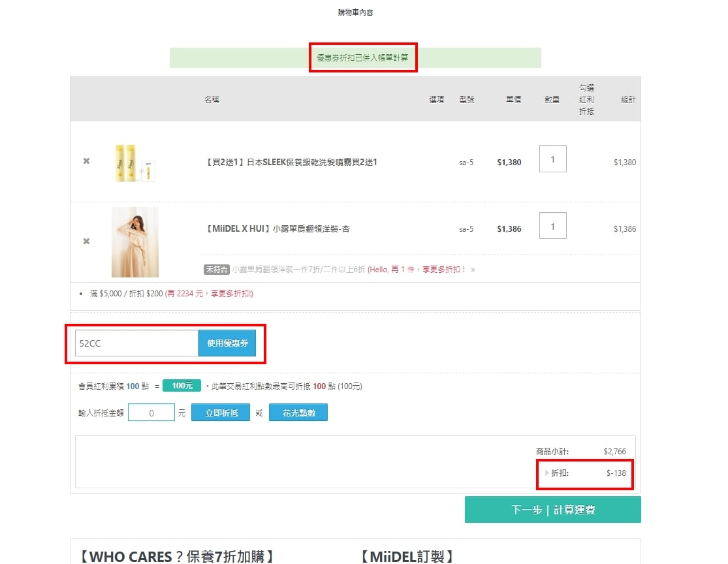Click the green 100元 points badge
Image resolution: width=728 pixels, height=564 pixels.
click(x=182, y=386)
